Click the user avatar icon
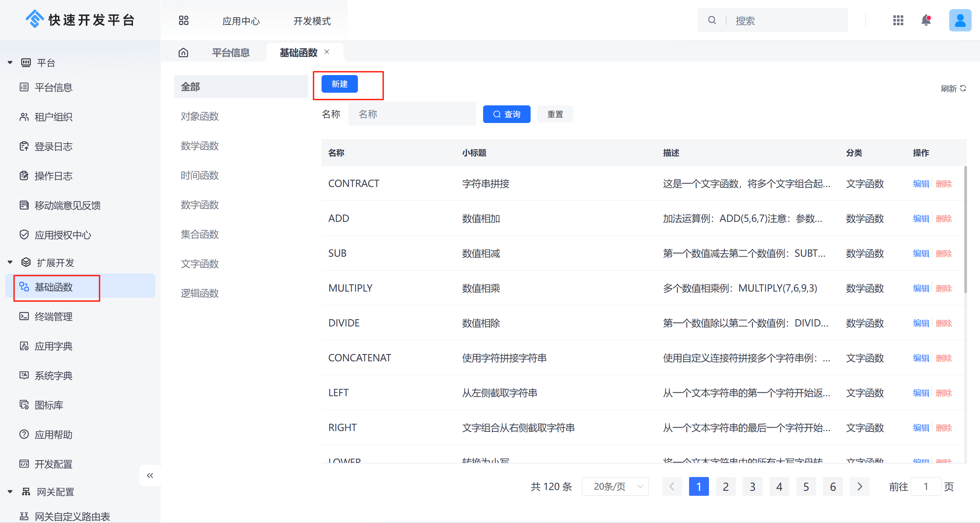 960,20
